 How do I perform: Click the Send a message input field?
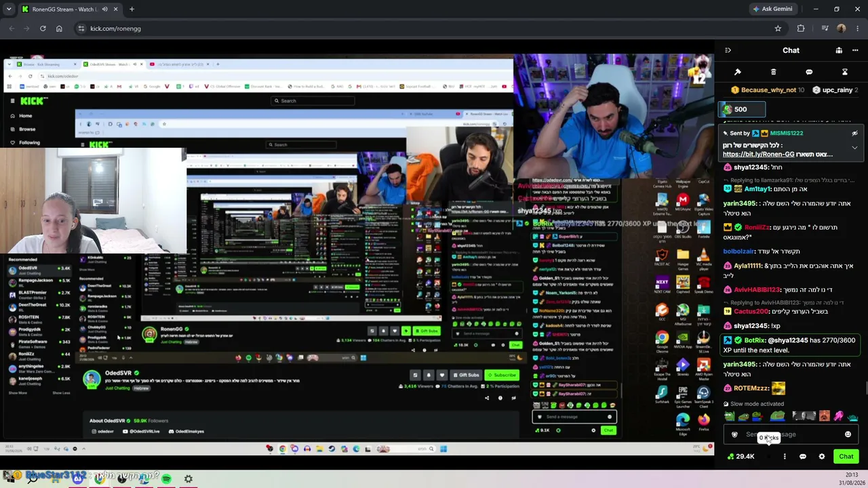[790, 434]
